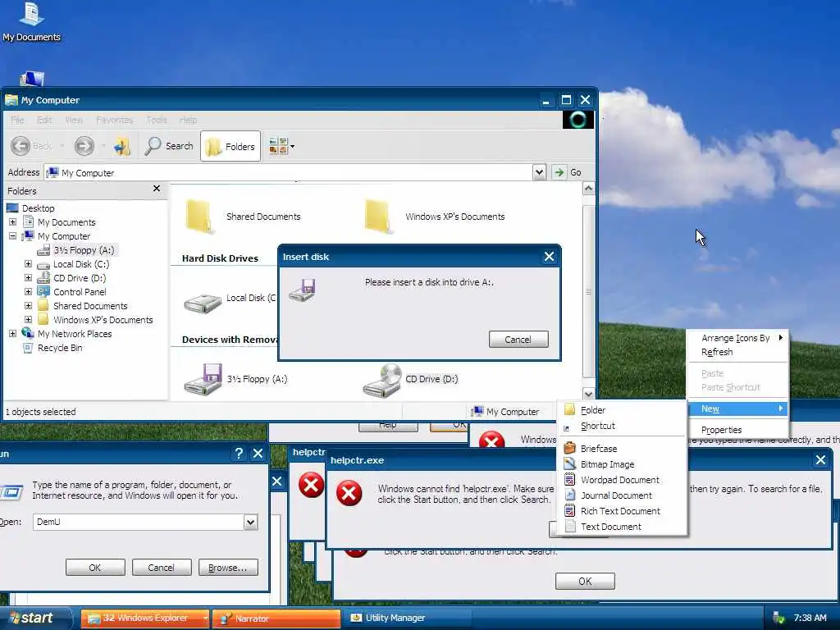The height and width of the screenshot is (630, 840).
Task: Open Arrange Icons By submenu
Action: (x=737, y=338)
